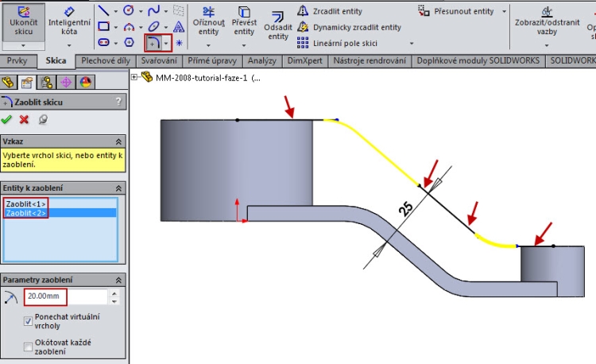Select the Spline sketch tool
The image size is (596, 364).
(153, 10)
